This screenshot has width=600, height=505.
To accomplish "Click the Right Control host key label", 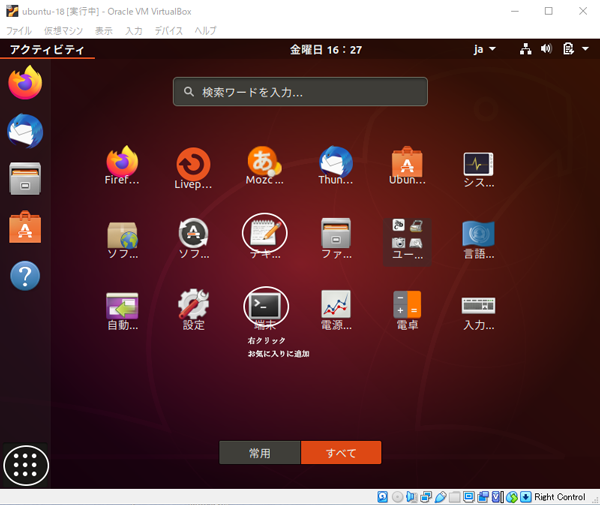I will [x=559, y=497].
